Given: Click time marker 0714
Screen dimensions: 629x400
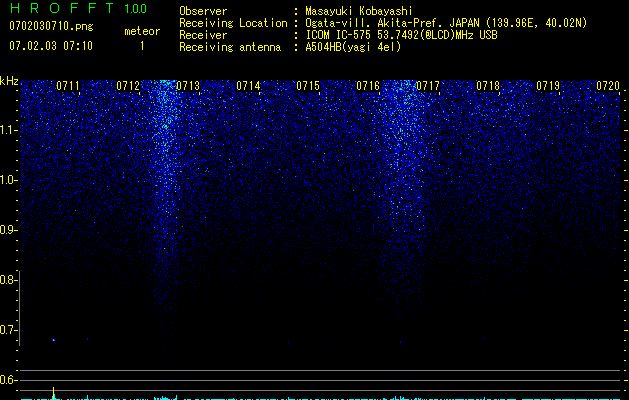Looking at the screenshot, I should (248, 86).
